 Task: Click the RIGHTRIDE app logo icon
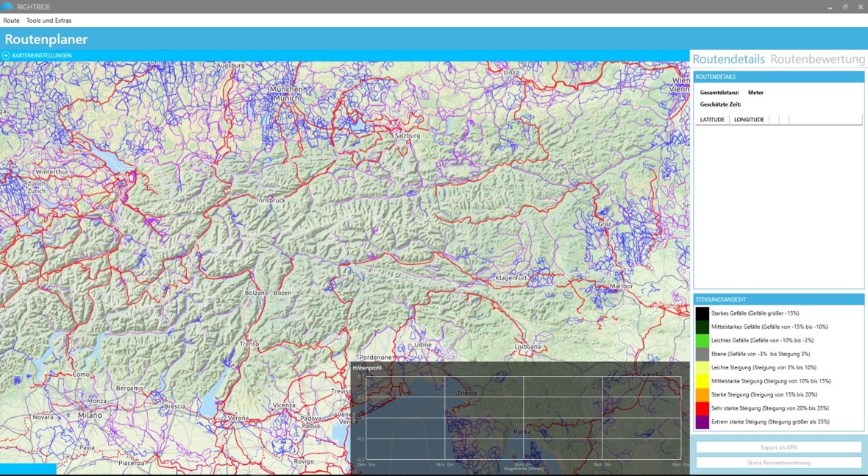7,7
